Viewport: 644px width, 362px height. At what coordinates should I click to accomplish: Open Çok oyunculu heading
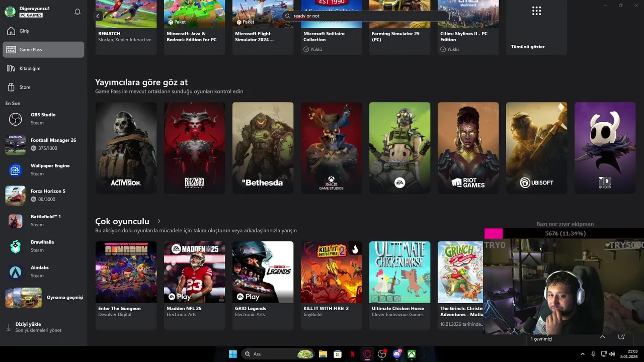click(x=122, y=221)
